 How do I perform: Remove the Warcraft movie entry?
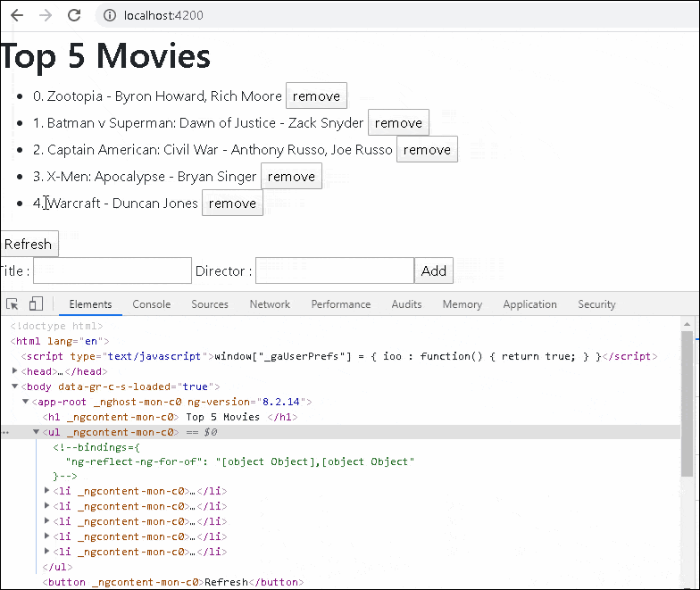tap(232, 204)
